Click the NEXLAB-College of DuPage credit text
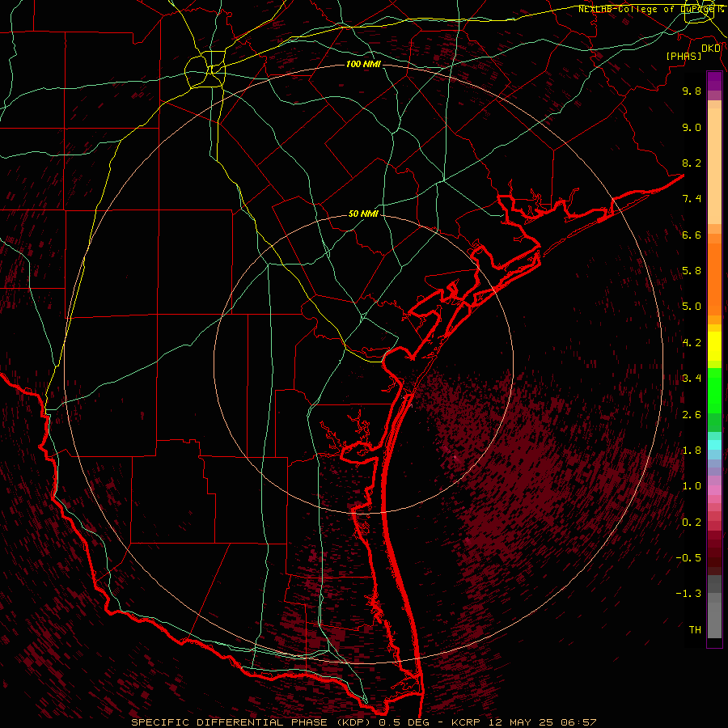The image size is (728, 728). (650, 9)
